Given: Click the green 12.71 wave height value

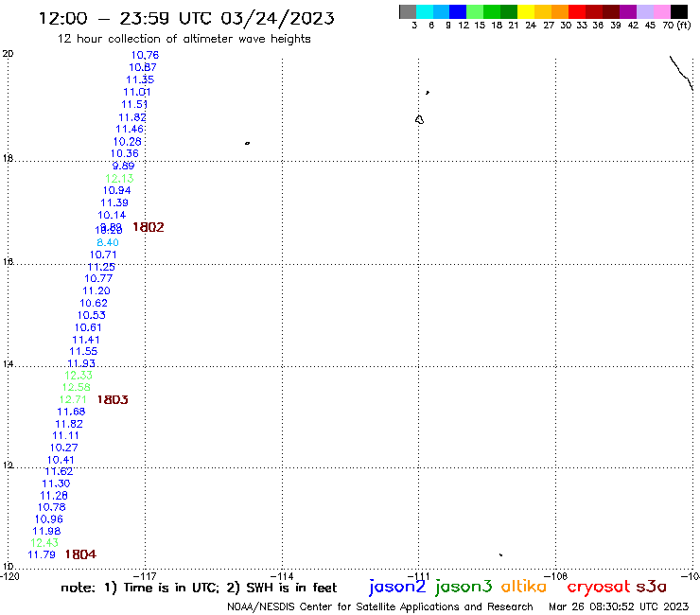Looking at the screenshot, I should (x=73, y=399).
